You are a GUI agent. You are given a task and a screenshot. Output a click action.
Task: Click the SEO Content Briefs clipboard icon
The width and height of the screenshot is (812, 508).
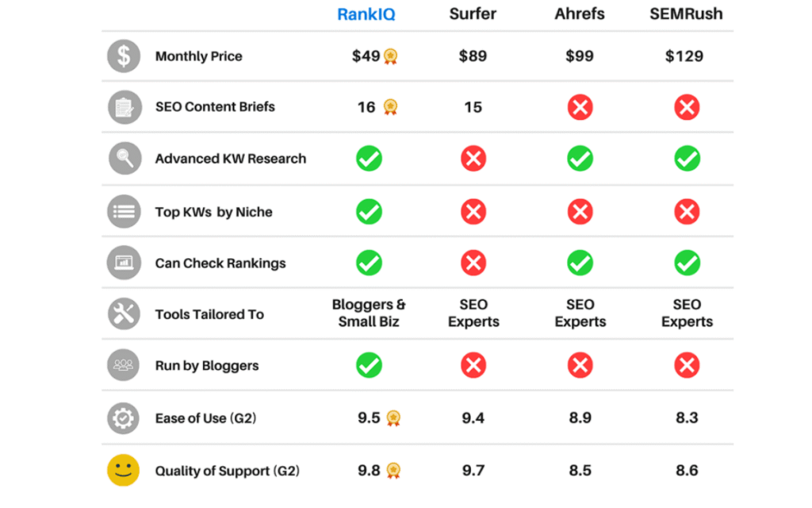(124, 107)
